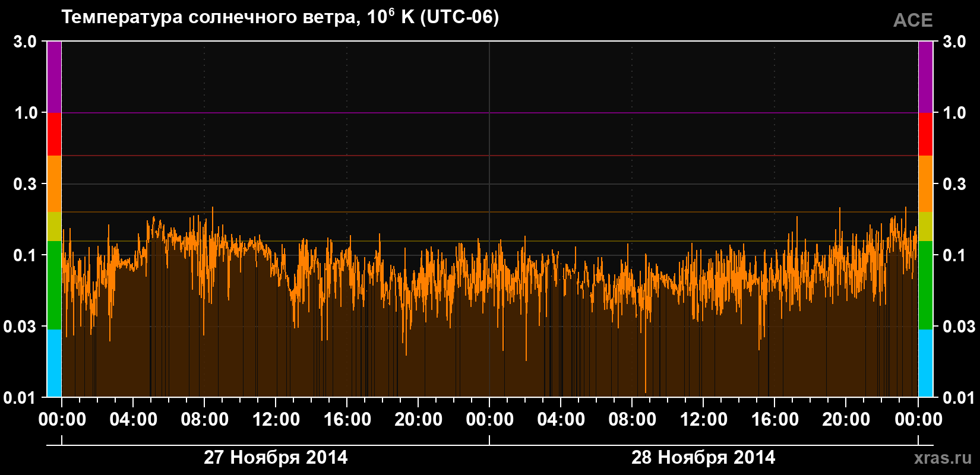Image resolution: width=980 pixels, height=475 pixels.
Task: Click the purple segment of left color scale
Action: 54,77
